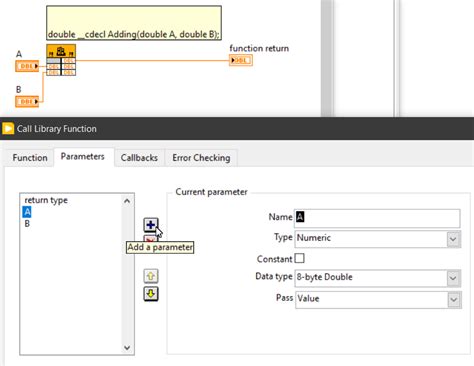Switch to the Error Checking tab
Screen dimensions: 474x366
coord(201,158)
